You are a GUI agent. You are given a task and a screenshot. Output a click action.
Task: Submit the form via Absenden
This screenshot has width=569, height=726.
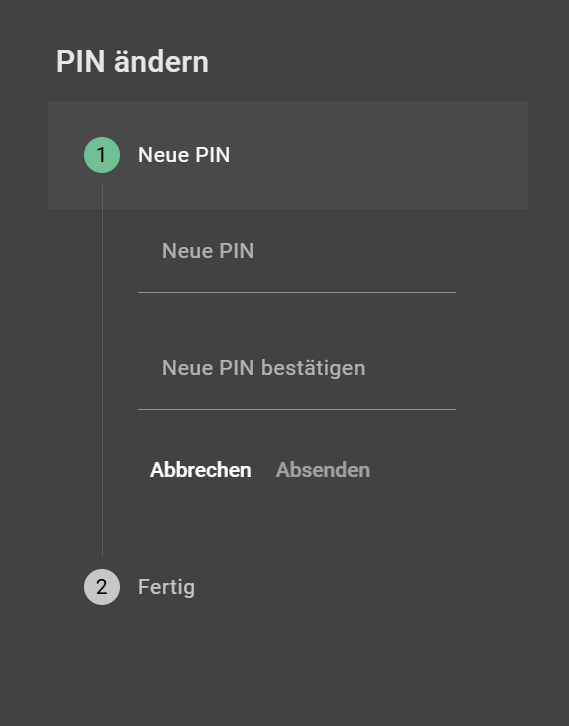[x=323, y=470]
